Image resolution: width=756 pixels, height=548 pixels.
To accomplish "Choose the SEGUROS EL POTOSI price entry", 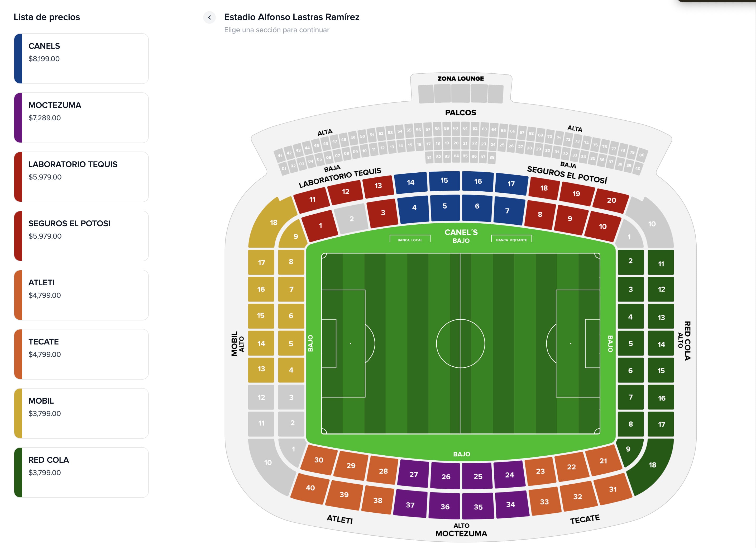I will tap(81, 236).
